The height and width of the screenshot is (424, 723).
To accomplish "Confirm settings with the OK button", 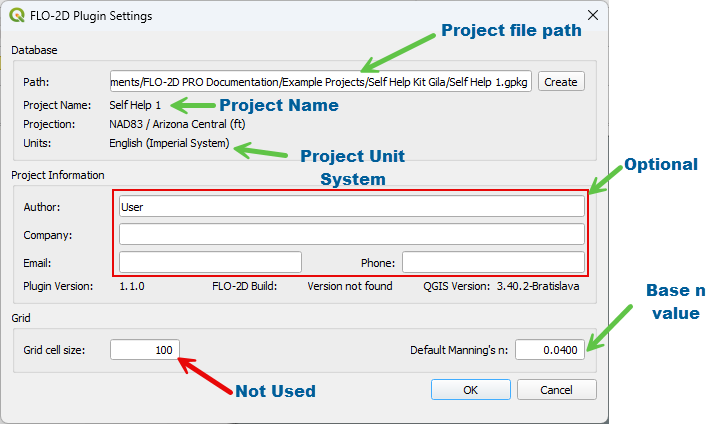I will point(470,390).
